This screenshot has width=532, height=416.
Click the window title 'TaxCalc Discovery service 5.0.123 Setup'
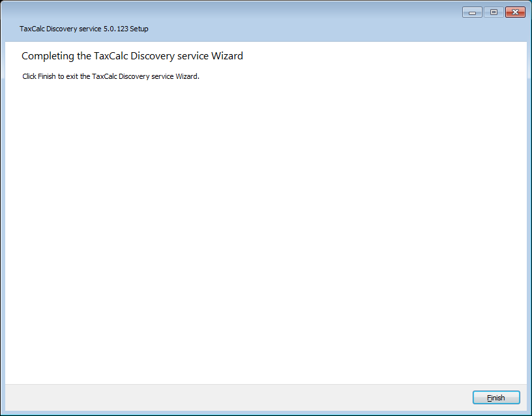click(x=83, y=29)
